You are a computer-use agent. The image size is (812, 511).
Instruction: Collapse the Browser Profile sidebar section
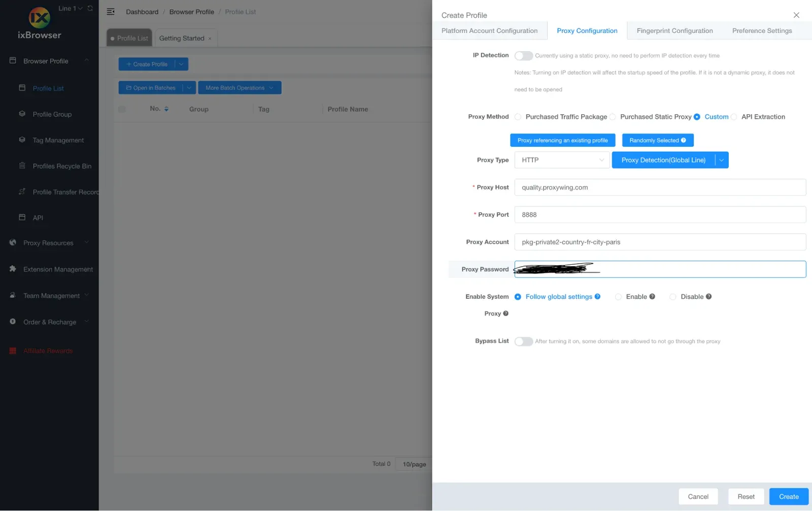pyautogui.click(x=86, y=60)
